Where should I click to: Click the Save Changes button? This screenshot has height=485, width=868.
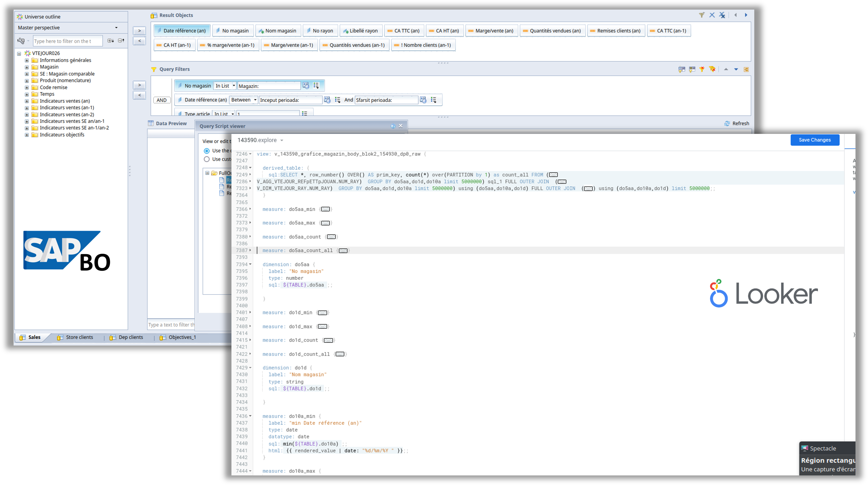815,140
